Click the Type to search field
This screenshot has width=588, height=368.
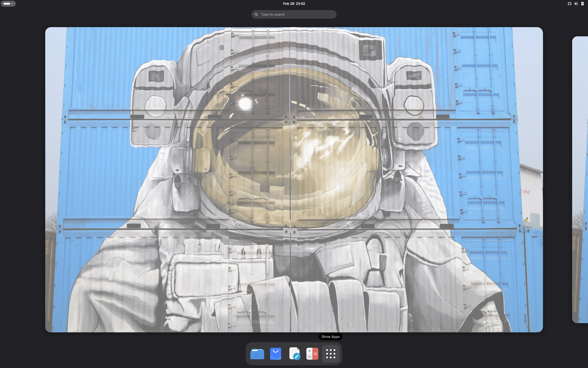point(294,14)
